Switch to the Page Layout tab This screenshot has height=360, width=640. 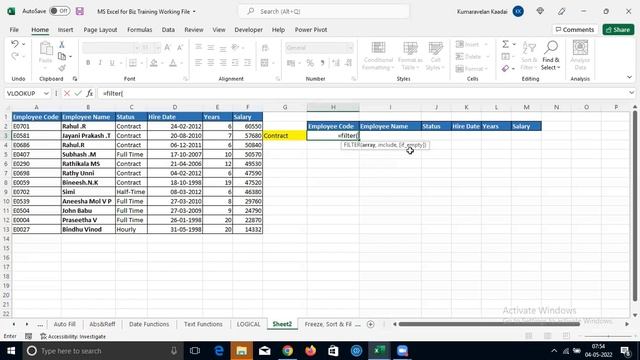tap(100, 30)
